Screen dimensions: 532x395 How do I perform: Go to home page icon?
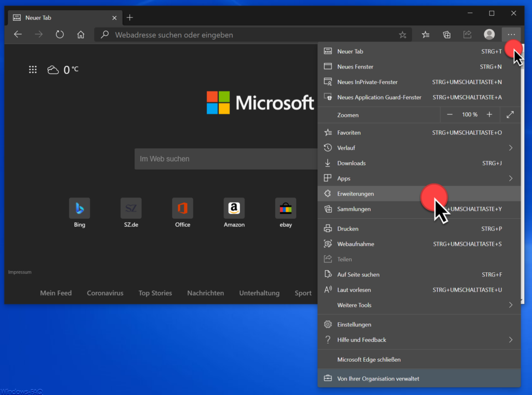(81, 35)
